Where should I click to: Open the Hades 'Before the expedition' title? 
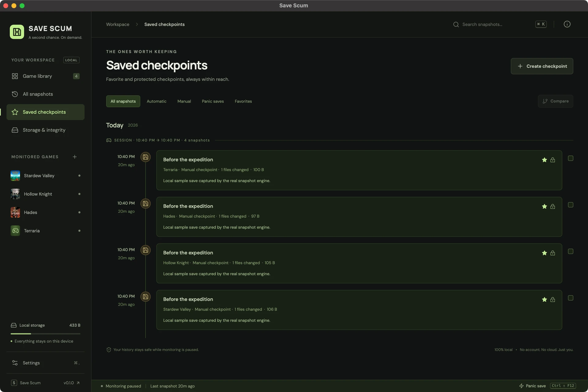(x=188, y=206)
